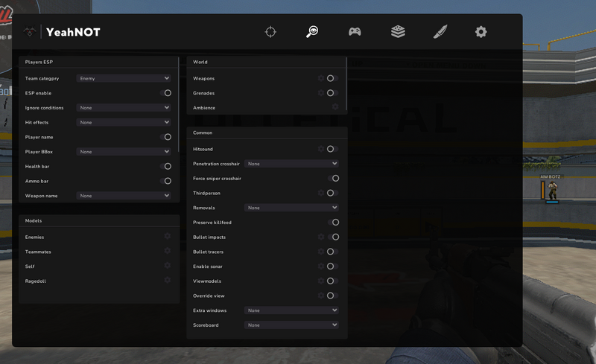Image resolution: width=596 pixels, height=364 pixels.
Task: Toggle Preserve killfeed switch
Action: 333,223
